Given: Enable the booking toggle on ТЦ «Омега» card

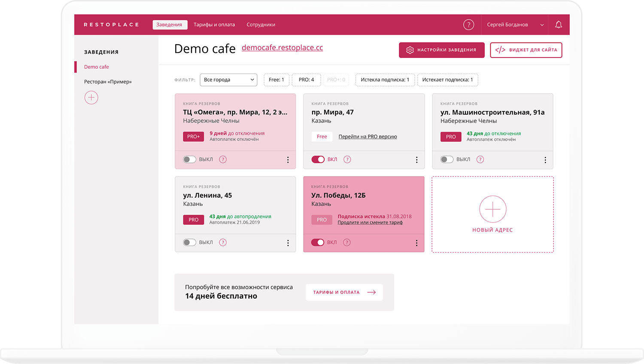Looking at the screenshot, I should point(189,159).
